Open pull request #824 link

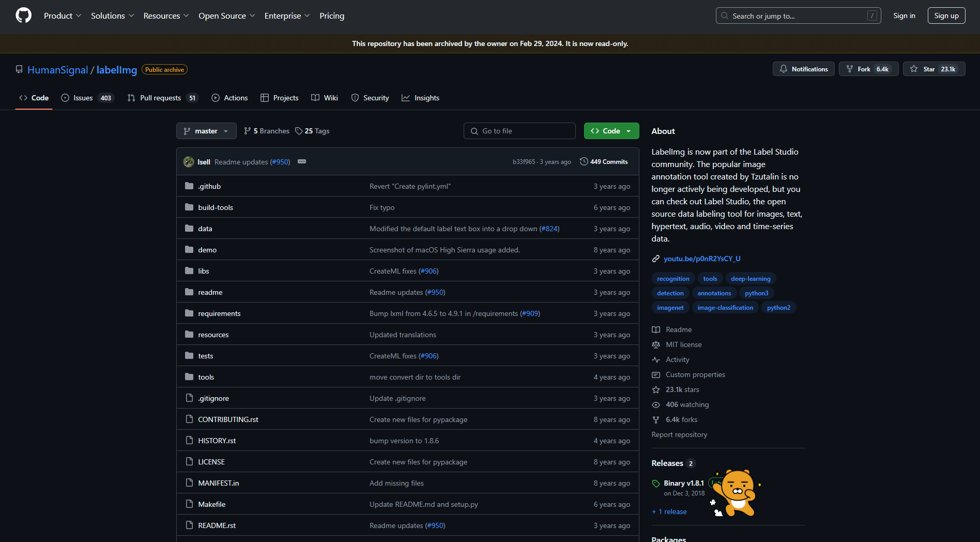tap(549, 229)
